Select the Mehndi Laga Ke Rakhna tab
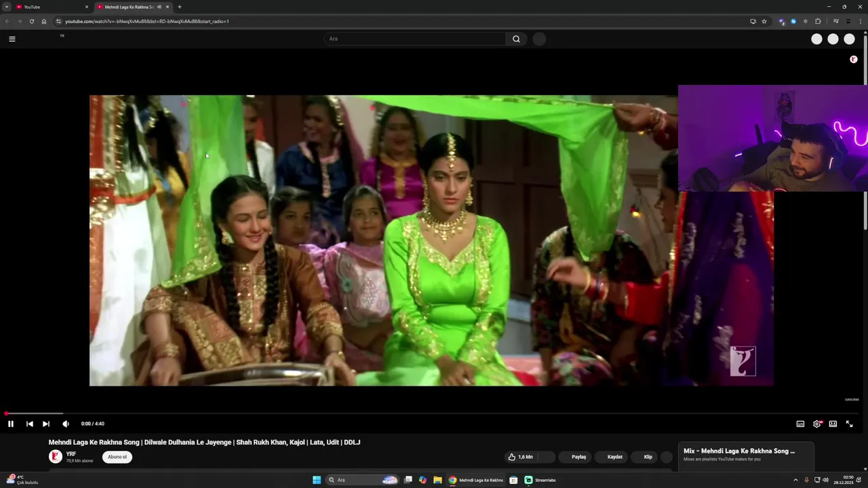Screen dimensions: 868x488 tap(129, 7)
